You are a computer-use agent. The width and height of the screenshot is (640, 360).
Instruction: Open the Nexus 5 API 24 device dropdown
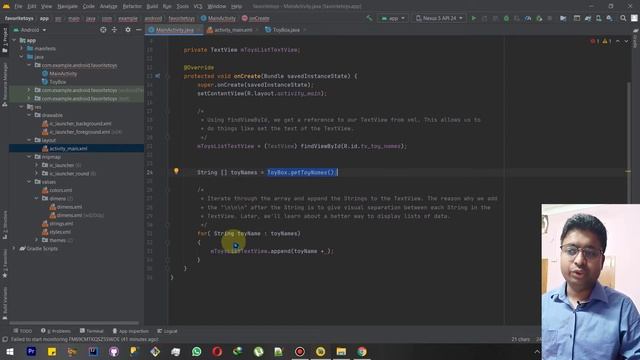[439, 18]
